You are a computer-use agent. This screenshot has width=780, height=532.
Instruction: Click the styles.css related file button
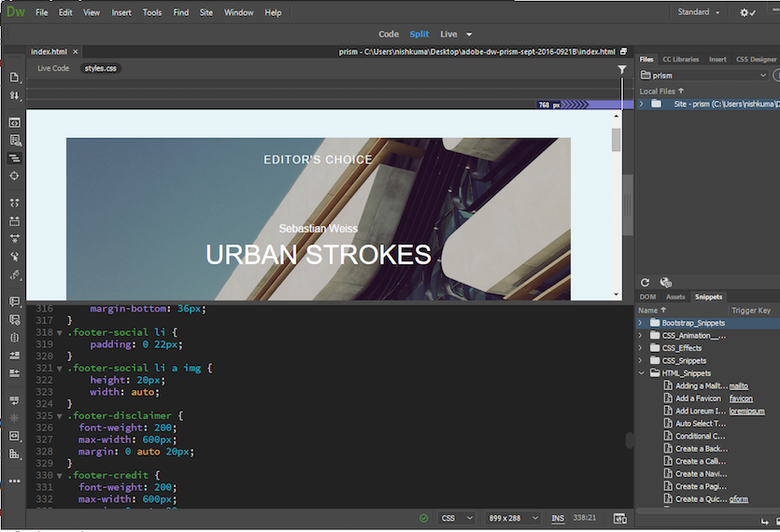(101, 68)
